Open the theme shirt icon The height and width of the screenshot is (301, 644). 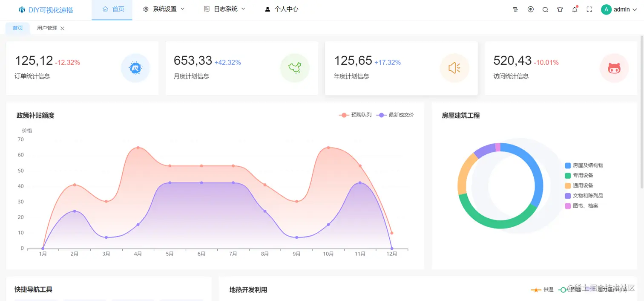pos(560,9)
